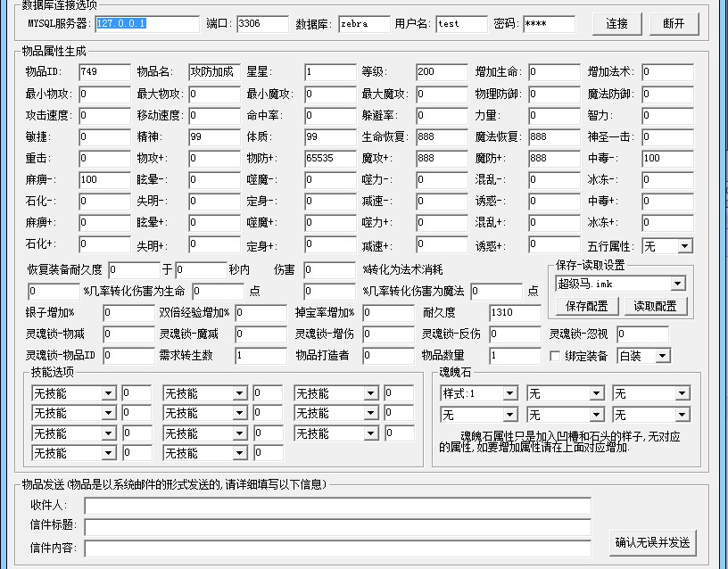Focus the MYSQL服务器 address field
Image resolution: width=728 pixels, height=569 pixels.
point(147,24)
